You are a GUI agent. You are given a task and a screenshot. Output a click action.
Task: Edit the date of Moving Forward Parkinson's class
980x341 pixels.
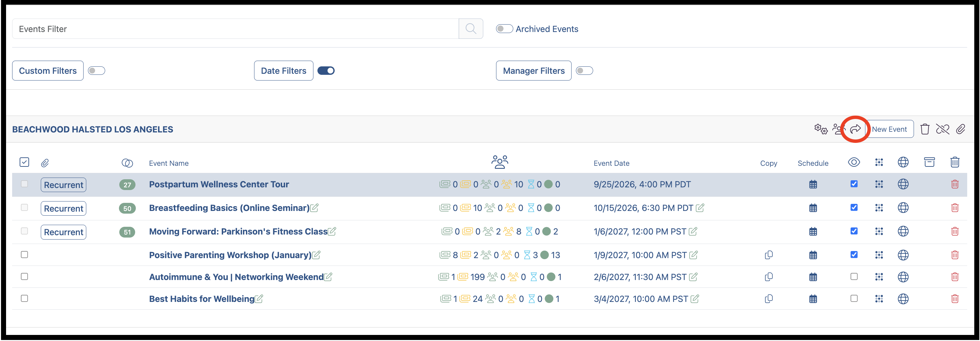[x=693, y=231]
